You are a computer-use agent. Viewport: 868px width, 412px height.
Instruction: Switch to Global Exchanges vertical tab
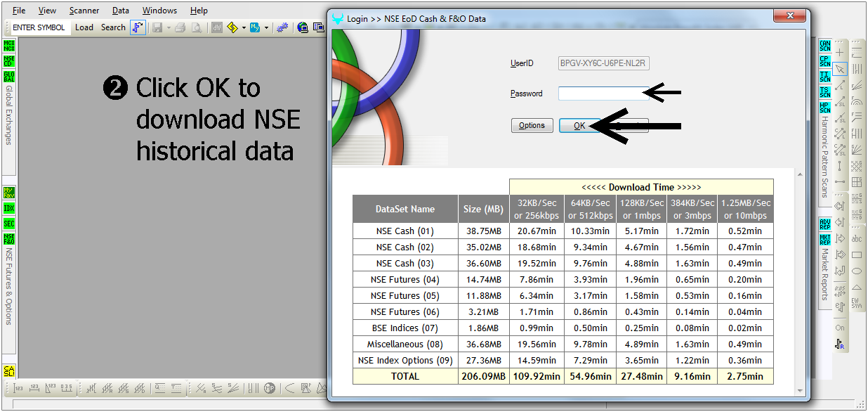pyautogui.click(x=9, y=115)
